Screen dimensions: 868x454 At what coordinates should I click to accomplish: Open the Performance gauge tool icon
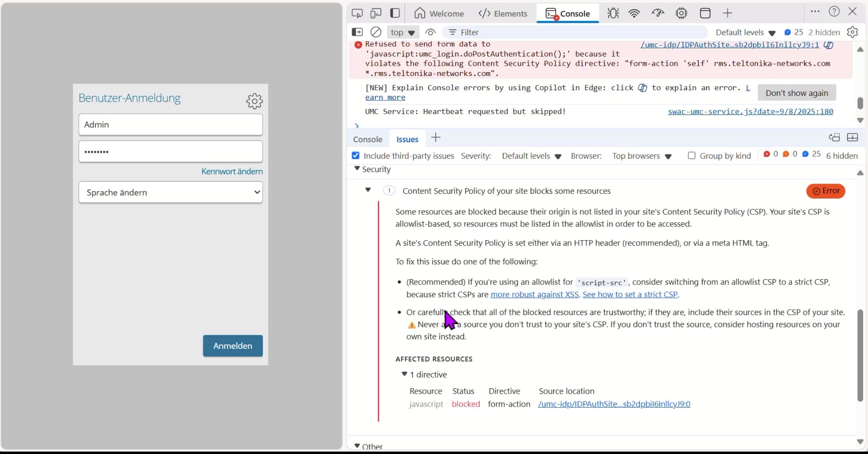pos(658,13)
